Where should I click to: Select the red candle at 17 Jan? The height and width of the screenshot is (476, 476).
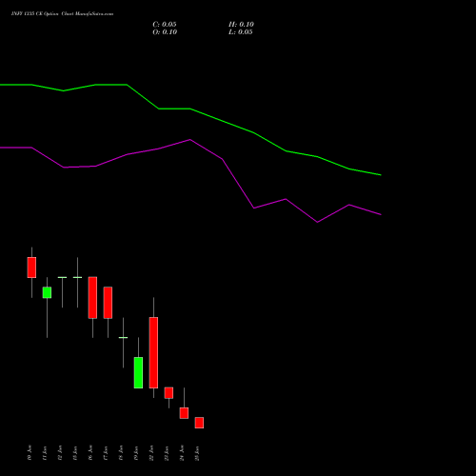coord(108,303)
